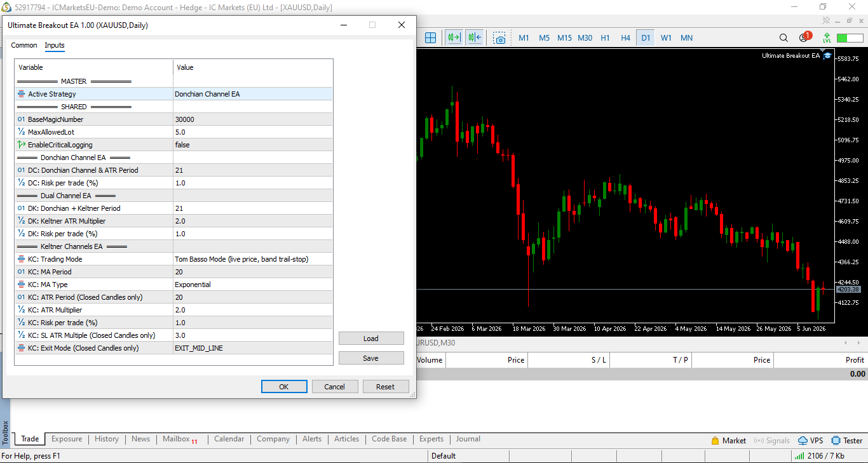Click Cancel in the EA dialog

click(x=335, y=387)
